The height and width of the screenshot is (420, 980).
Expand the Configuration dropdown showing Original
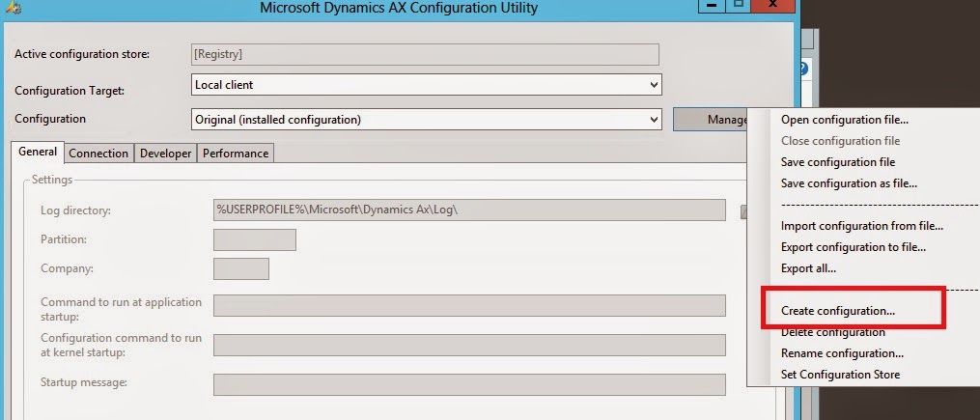point(426,119)
